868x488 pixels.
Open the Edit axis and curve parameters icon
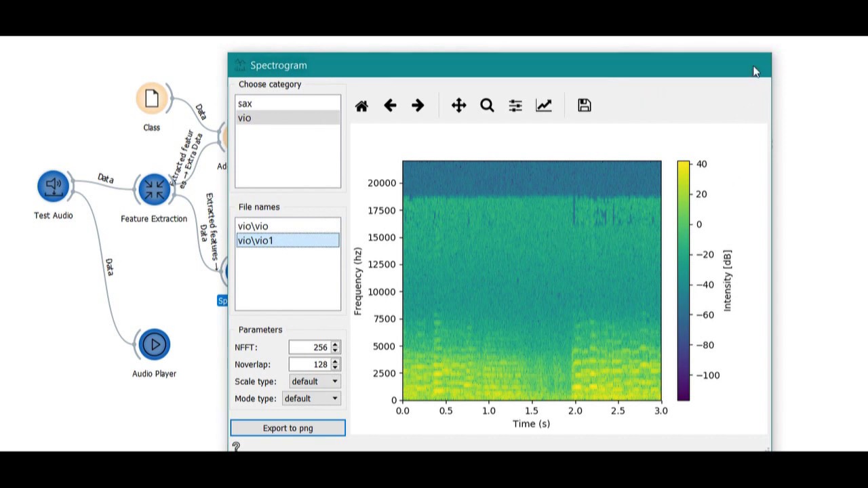544,106
